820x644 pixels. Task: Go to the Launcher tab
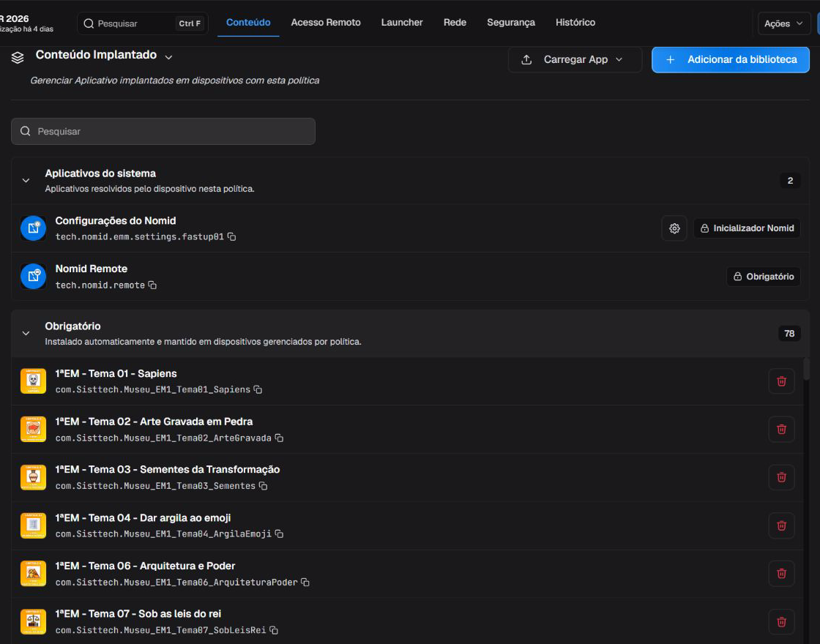coord(402,23)
